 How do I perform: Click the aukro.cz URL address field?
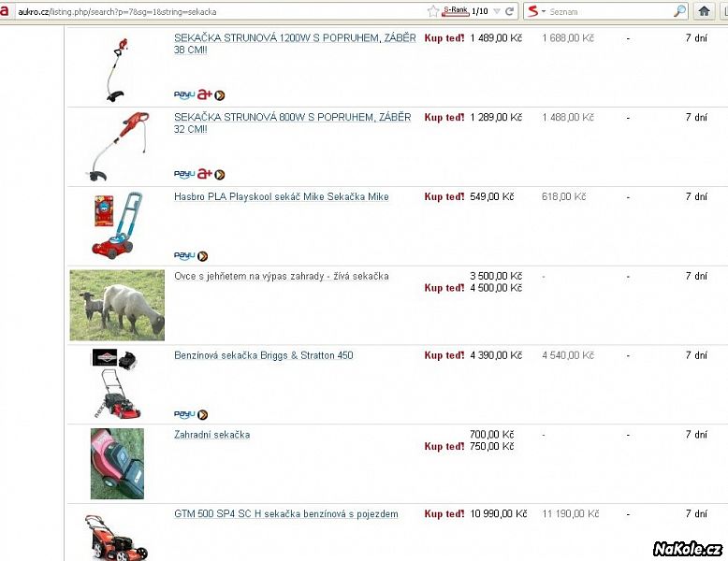click(221, 11)
